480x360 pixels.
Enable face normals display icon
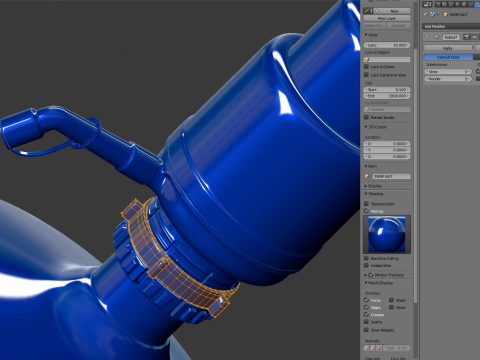click(x=379, y=348)
